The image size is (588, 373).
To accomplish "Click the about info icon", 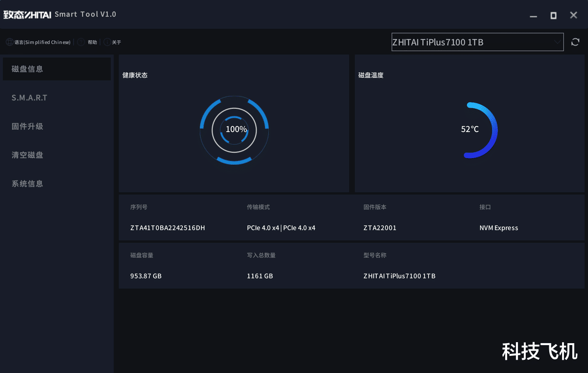I will coord(107,42).
